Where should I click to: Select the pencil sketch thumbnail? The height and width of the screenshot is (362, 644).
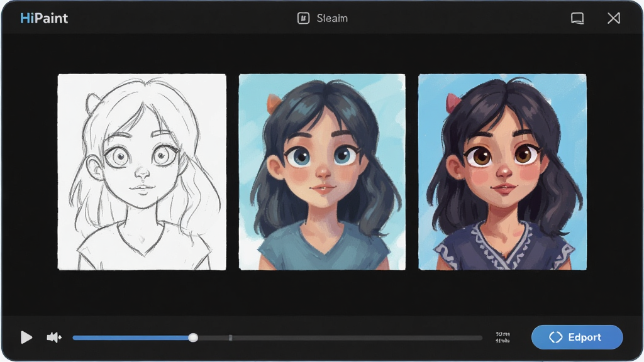click(142, 172)
